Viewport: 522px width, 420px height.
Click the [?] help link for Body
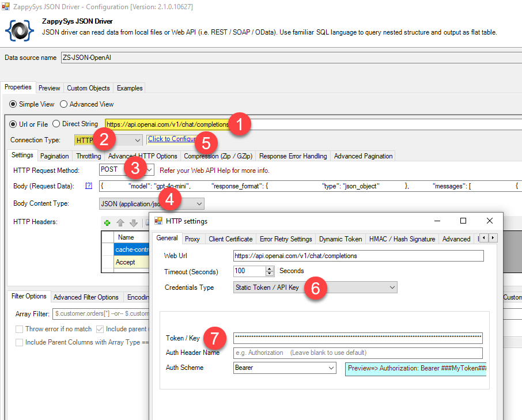[x=89, y=186]
